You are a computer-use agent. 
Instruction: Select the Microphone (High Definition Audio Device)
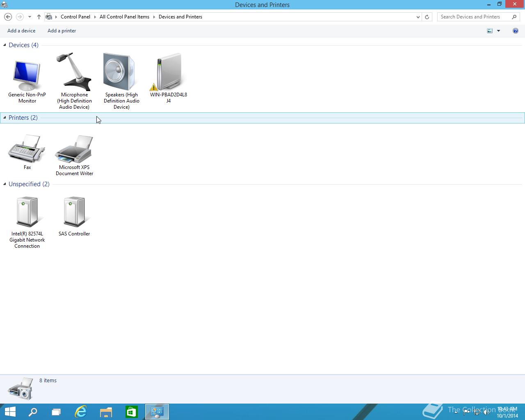74,80
